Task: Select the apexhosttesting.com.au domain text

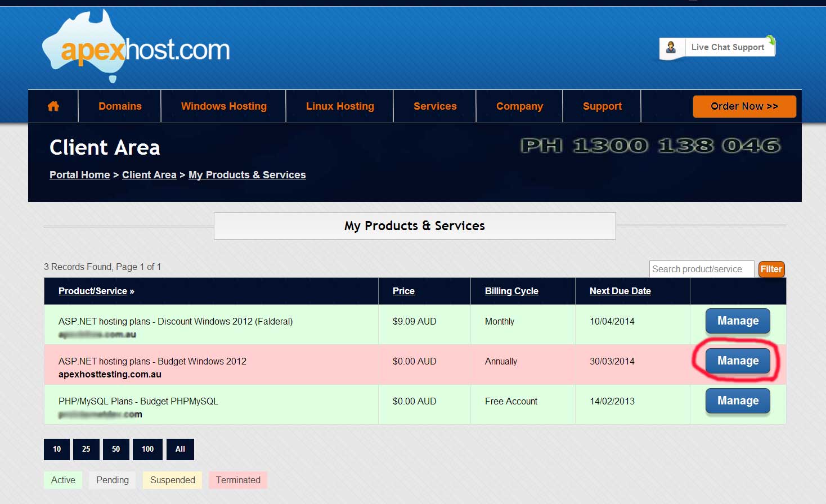Action: point(110,375)
